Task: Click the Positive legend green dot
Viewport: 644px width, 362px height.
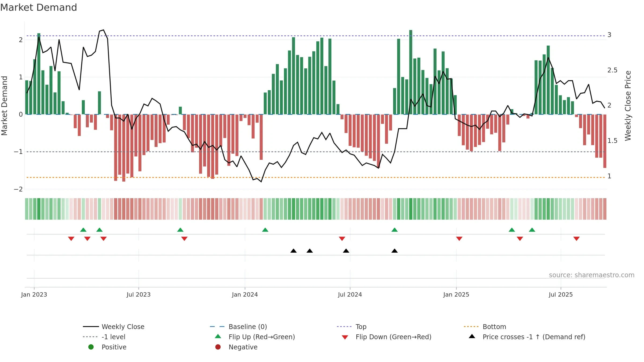Action: point(91,347)
